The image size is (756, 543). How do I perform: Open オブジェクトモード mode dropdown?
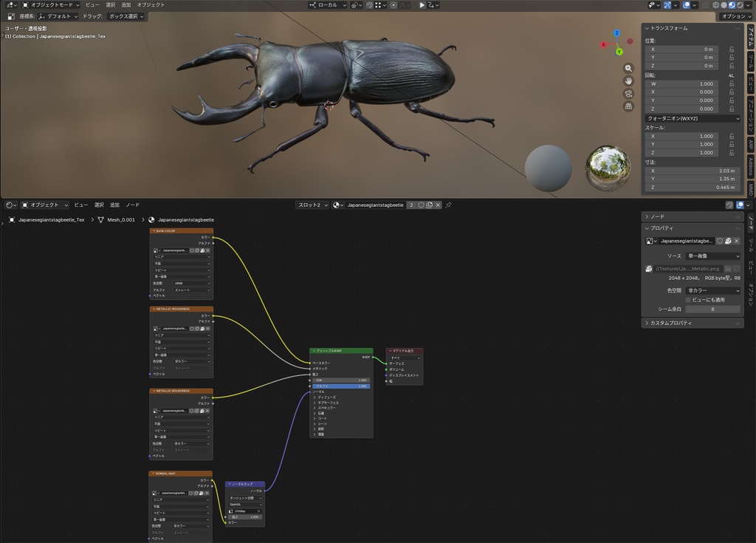point(51,5)
